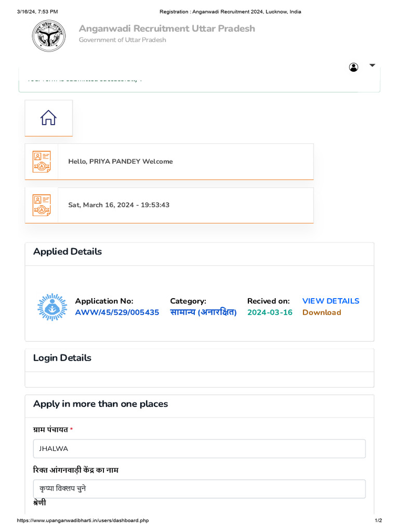
Task: Click certificate icon beside the date and time
Action: (x=42, y=205)
